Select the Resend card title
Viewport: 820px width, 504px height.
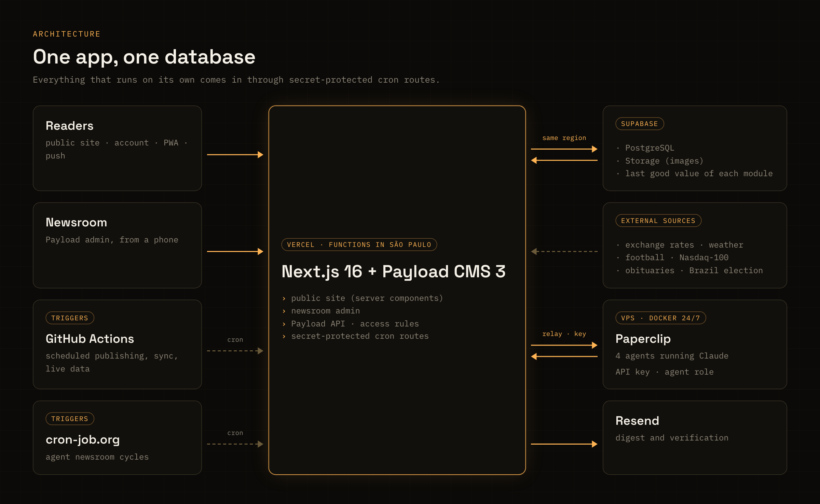638,421
